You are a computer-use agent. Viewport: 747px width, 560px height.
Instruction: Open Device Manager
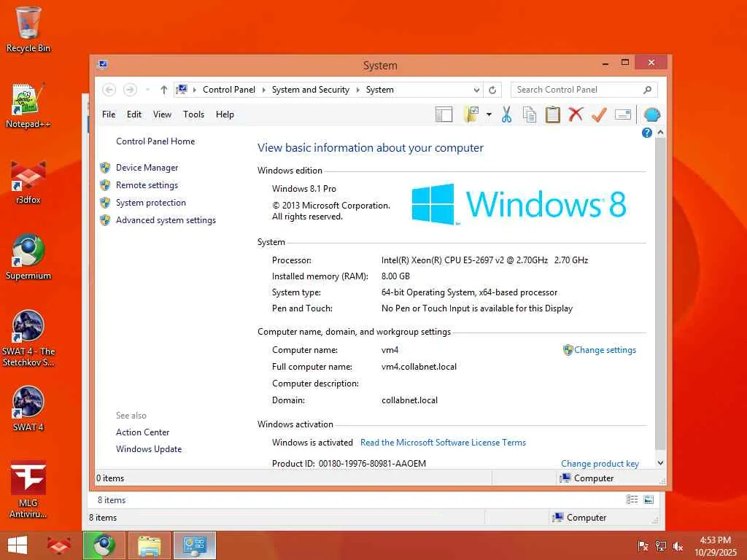point(147,168)
